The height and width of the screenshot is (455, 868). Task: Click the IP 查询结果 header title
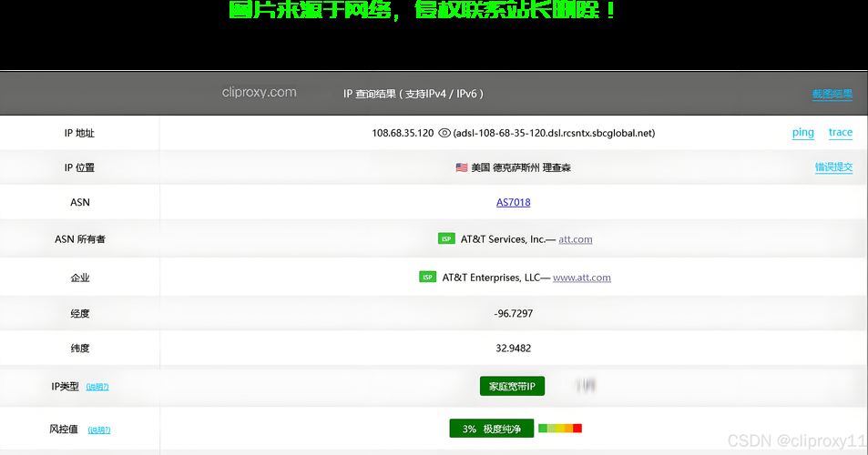[x=413, y=94]
